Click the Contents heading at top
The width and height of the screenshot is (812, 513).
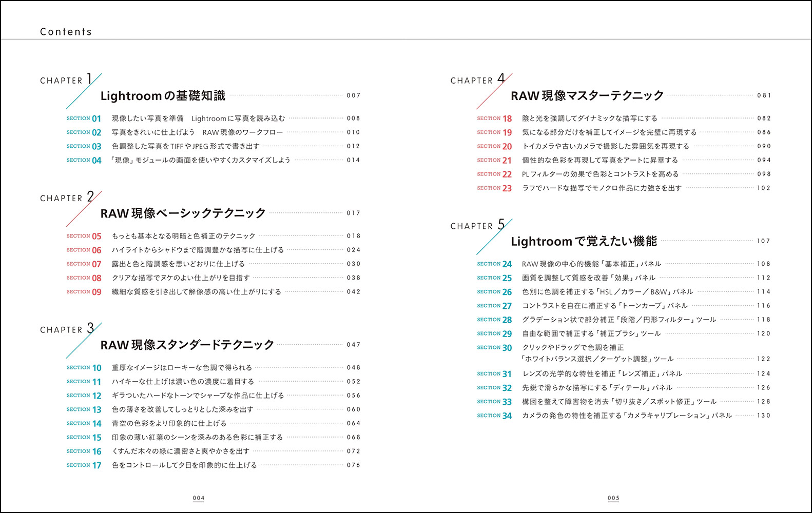(66, 32)
